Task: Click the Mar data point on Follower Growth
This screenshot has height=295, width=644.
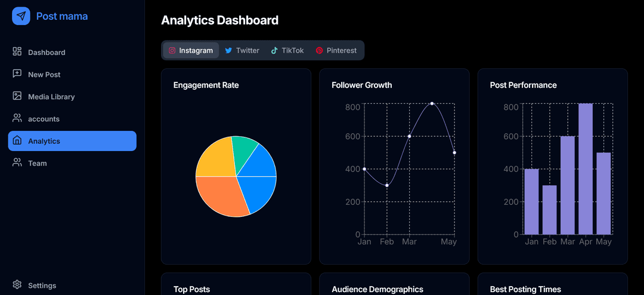Action: [x=409, y=136]
